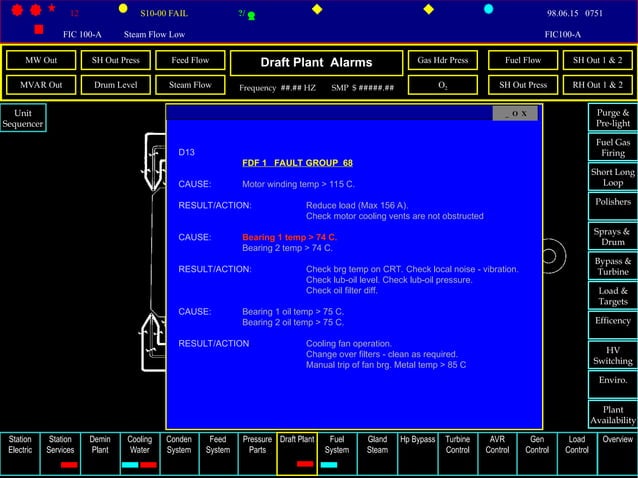This screenshot has width=638, height=478.
Task: Open the Feed Flow button
Action: point(190,60)
